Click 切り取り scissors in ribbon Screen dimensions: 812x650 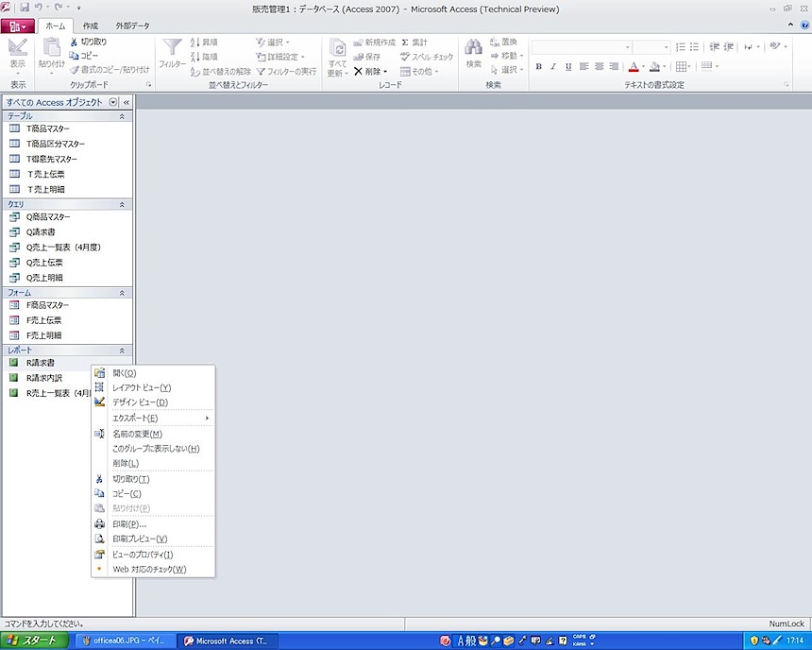coord(89,42)
